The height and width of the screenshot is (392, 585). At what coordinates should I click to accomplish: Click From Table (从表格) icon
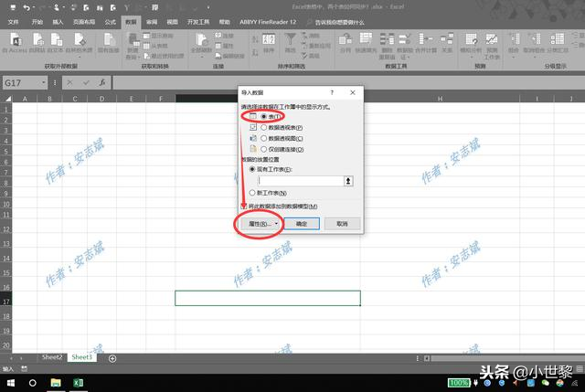(146, 46)
